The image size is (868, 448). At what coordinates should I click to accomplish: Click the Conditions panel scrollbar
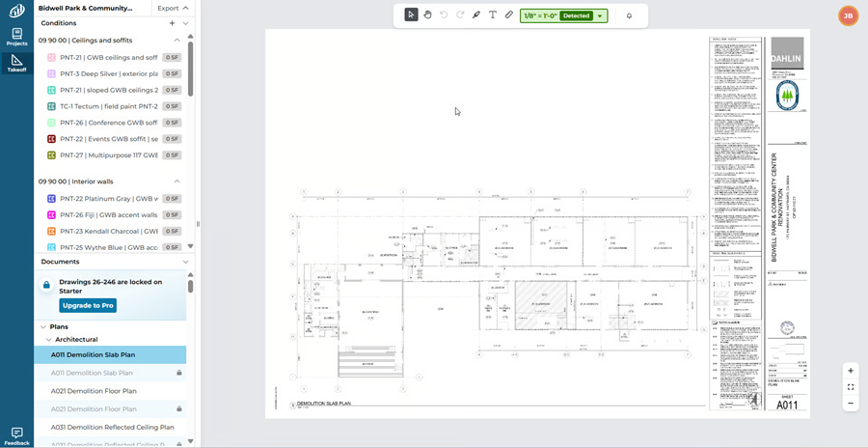190,70
